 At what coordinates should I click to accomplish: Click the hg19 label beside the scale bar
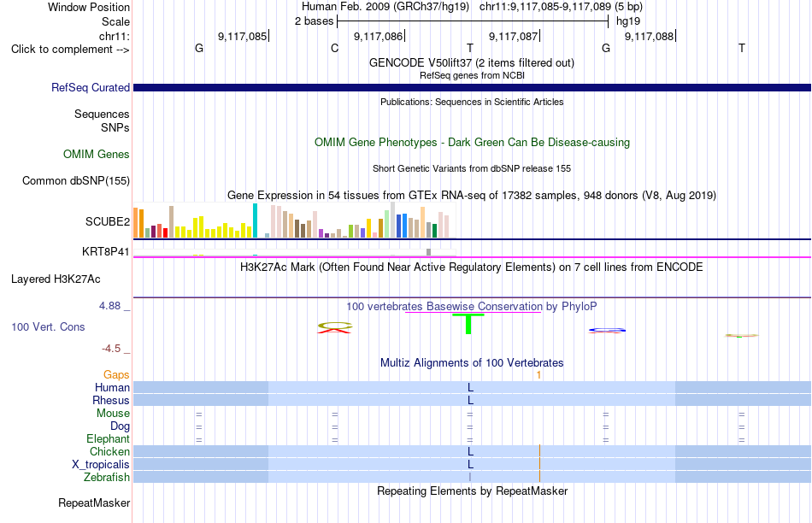click(628, 21)
